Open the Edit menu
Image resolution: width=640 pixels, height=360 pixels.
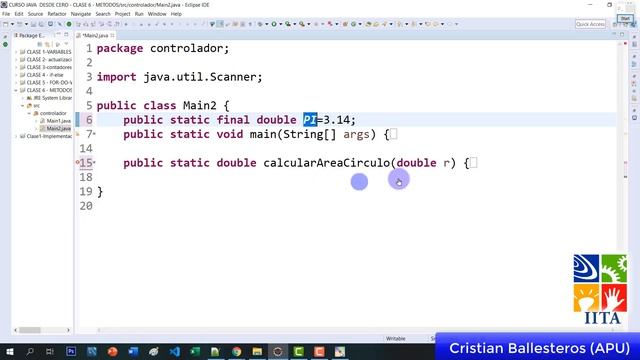(x=19, y=14)
